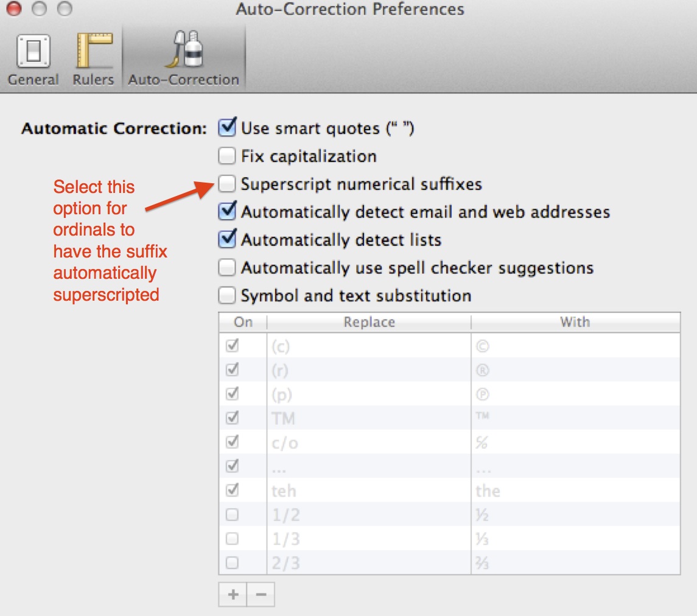Select the 2/3 replace entry
The image size is (697, 616).
coord(285,563)
